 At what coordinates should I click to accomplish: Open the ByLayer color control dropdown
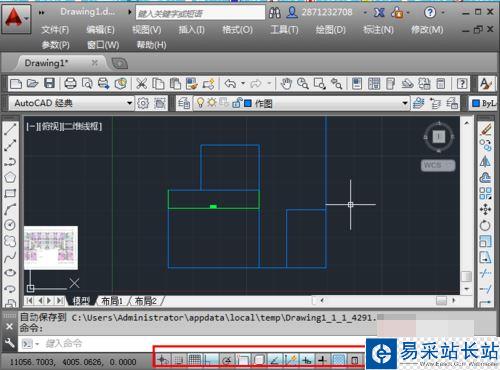(484, 103)
